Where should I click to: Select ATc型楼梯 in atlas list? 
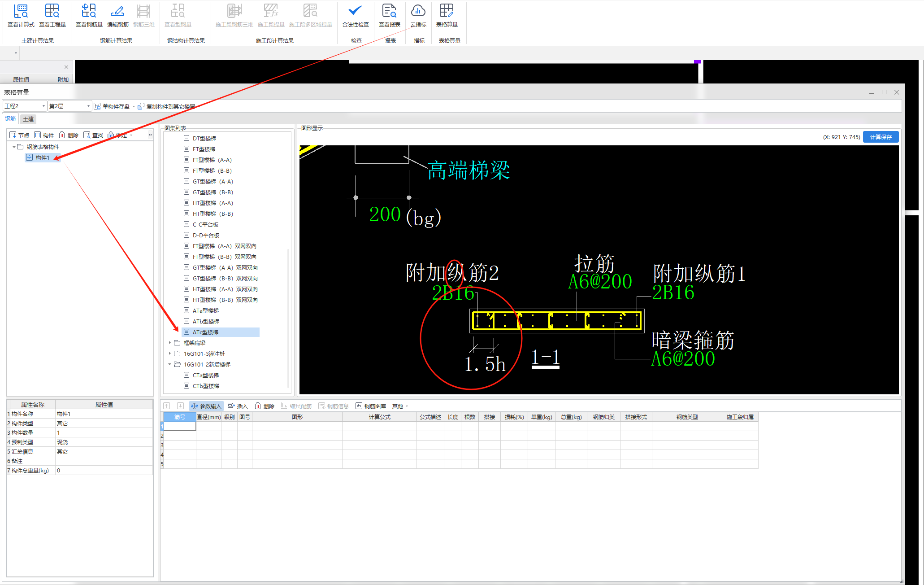tap(221, 332)
